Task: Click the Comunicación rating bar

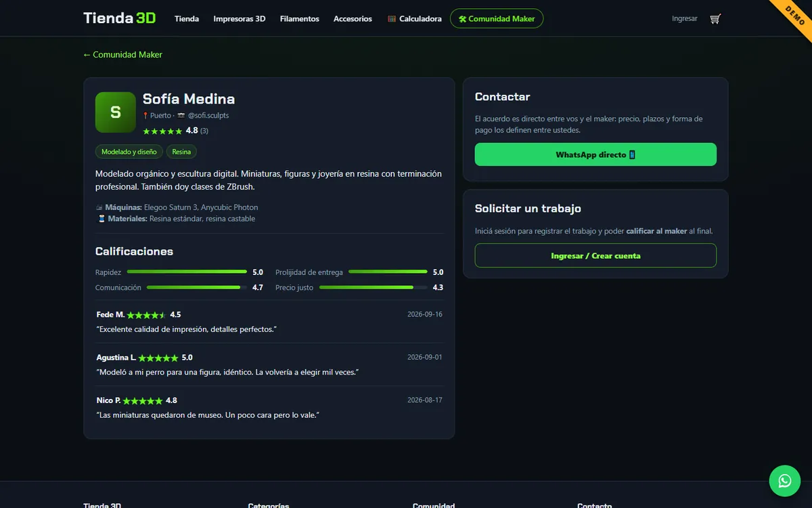Action: point(196,288)
